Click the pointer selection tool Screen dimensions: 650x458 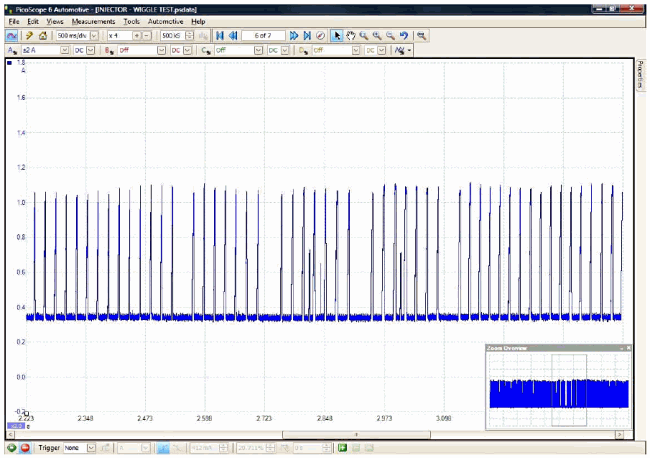click(337, 35)
